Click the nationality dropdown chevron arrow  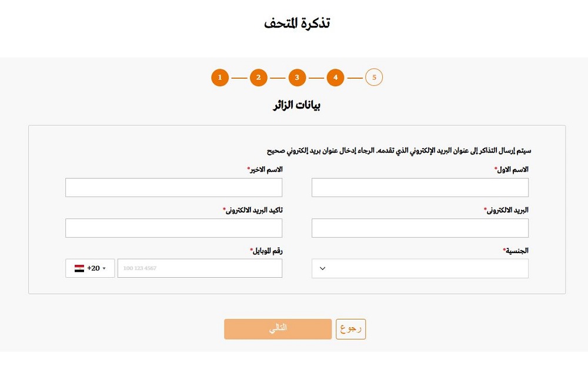click(322, 269)
